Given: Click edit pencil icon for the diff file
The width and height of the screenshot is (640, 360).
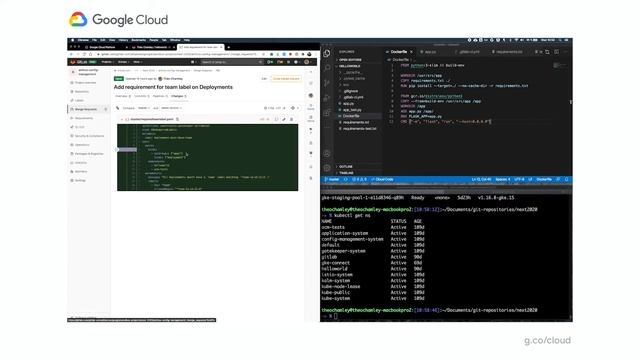Looking at the screenshot, I should (284, 119).
